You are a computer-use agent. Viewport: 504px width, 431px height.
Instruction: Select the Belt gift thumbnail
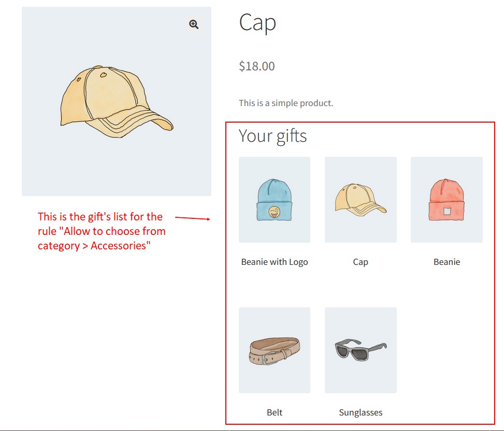(x=275, y=350)
